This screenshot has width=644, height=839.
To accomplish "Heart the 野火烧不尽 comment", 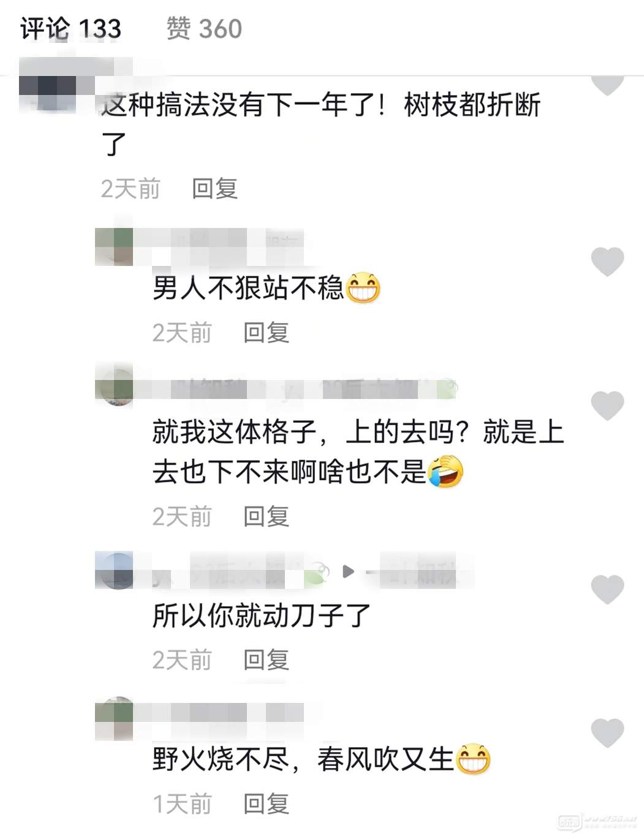I will (x=607, y=733).
